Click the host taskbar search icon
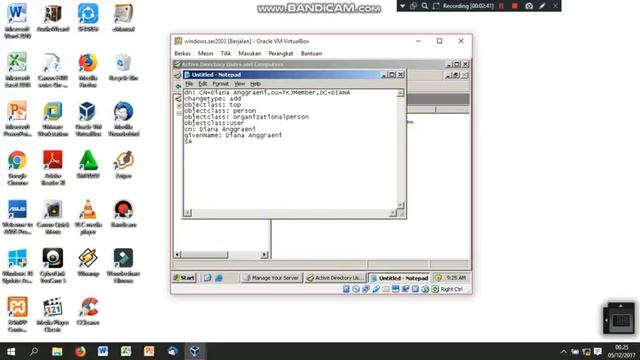 coord(34,351)
